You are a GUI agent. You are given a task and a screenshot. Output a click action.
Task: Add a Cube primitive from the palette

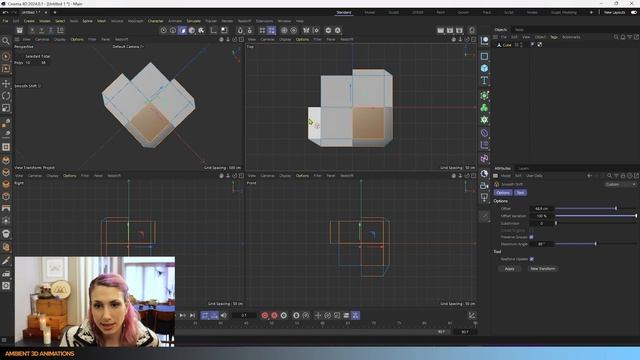(x=484, y=68)
